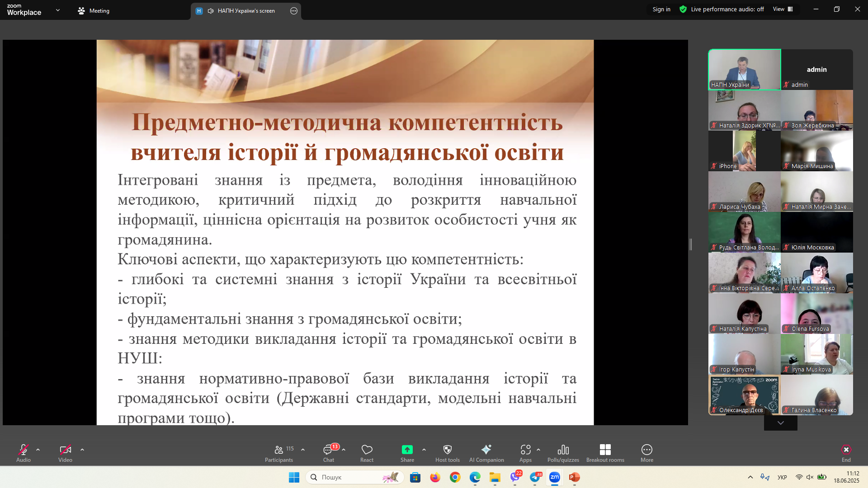Open the system tray Wi-Fi icon
This screenshot has height=488, width=868.
point(799,477)
